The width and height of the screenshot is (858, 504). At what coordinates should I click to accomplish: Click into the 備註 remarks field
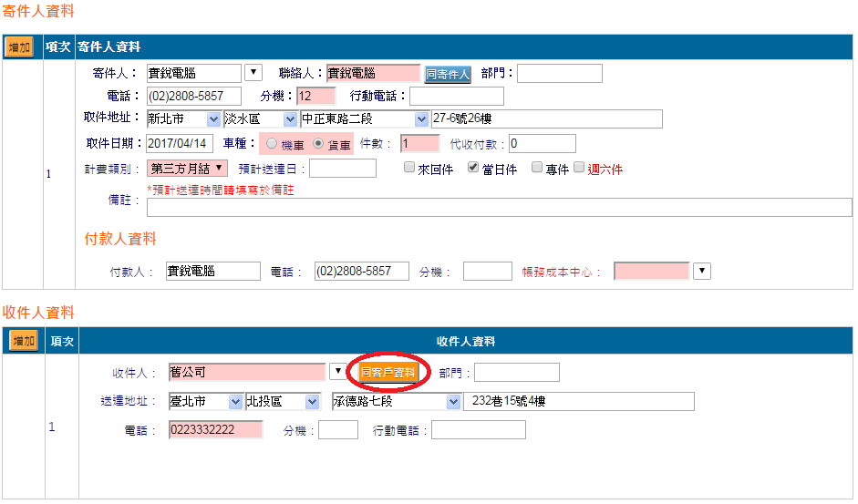499,207
